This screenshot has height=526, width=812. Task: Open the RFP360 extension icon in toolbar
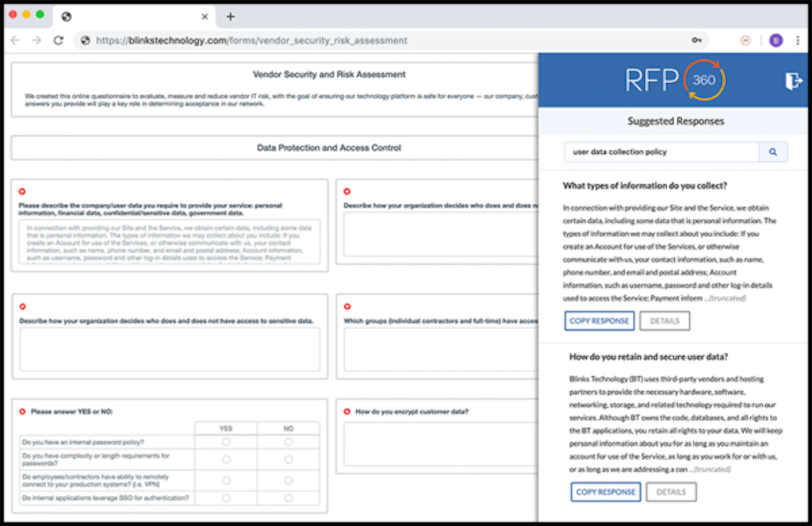(745, 41)
